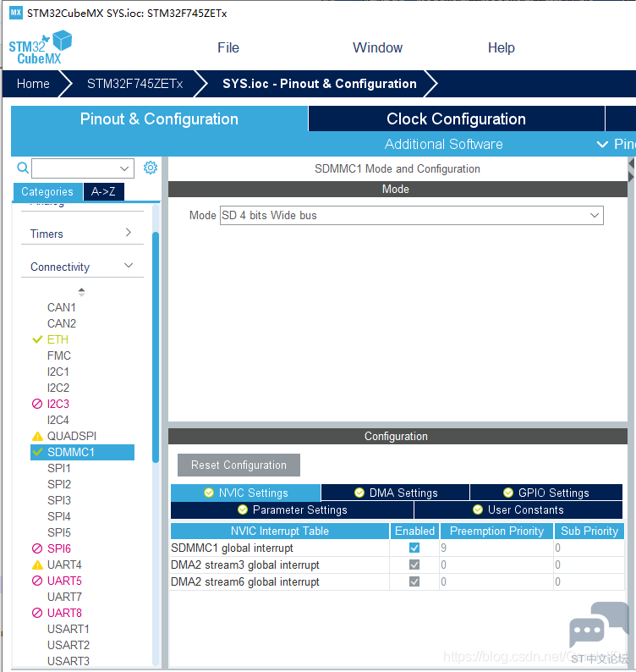636x672 pixels.
Task: Select CAN2 peripheral
Action: click(x=62, y=323)
